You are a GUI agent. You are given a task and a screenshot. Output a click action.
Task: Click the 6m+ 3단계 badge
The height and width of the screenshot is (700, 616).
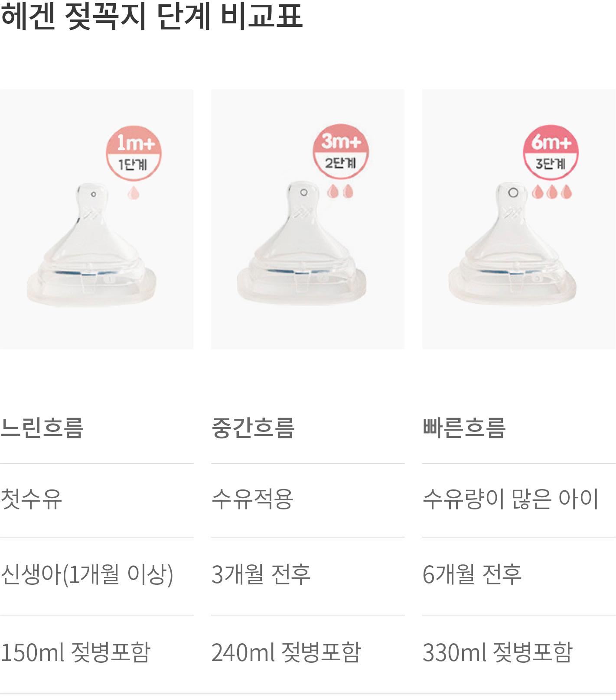coord(551,152)
